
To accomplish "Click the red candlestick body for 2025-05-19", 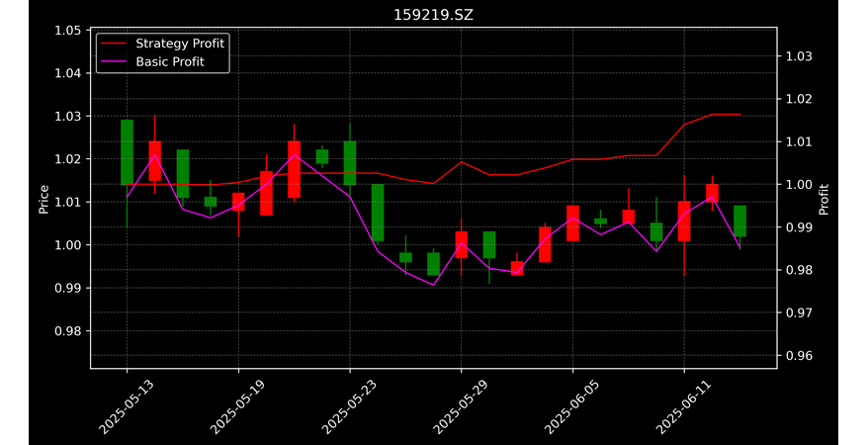I will [x=238, y=202].
